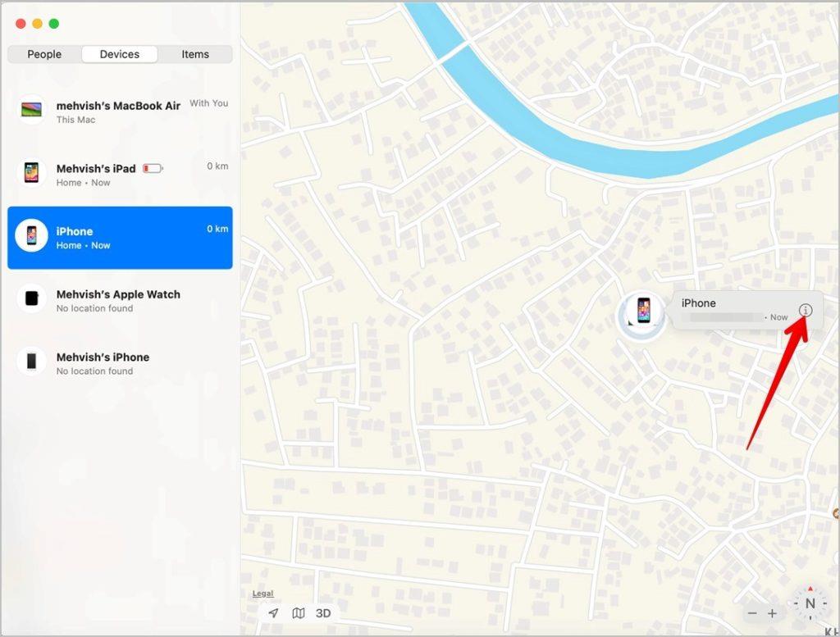Click 'This Mac' subtitle text
The width and height of the screenshot is (840, 637).
pos(75,120)
